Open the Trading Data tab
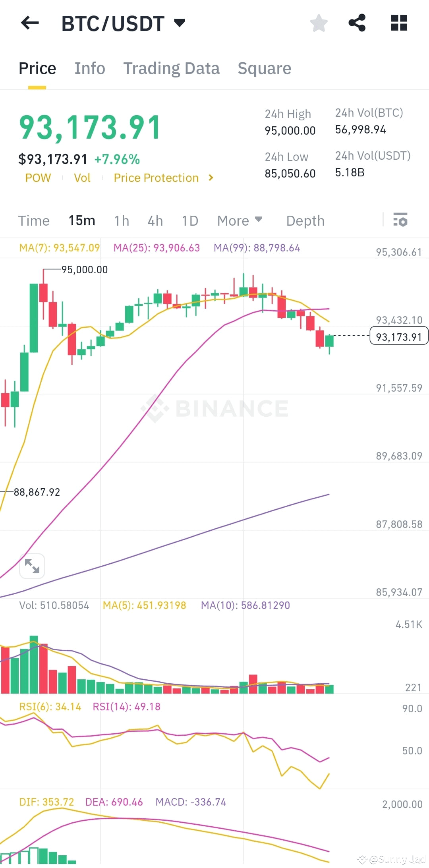This screenshot has height=868, width=429. [x=172, y=68]
